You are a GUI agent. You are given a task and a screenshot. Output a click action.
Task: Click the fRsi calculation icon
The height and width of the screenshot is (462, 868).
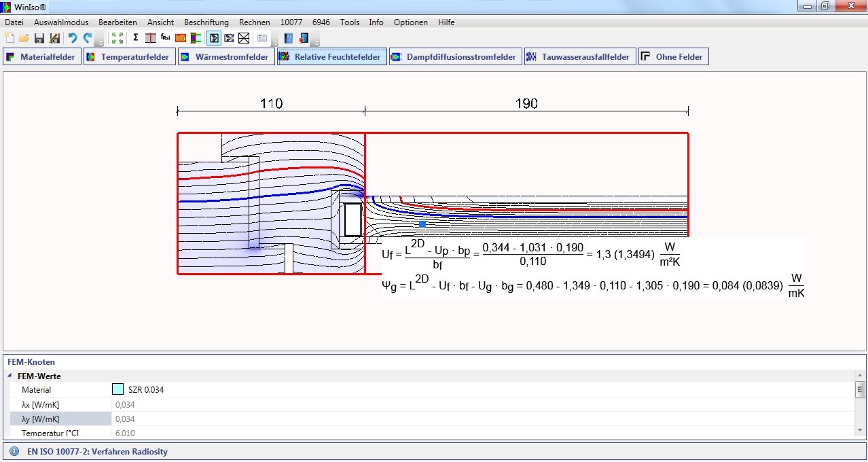click(x=165, y=38)
